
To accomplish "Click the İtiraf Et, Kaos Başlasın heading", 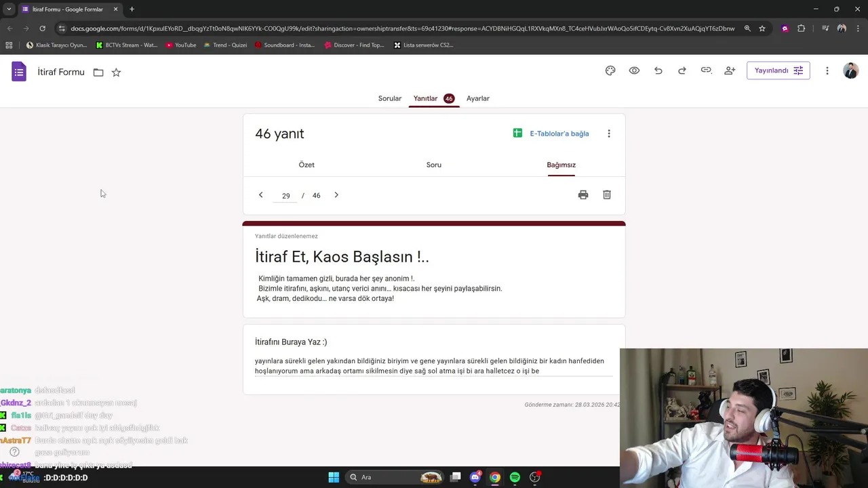I will (x=342, y=257).
